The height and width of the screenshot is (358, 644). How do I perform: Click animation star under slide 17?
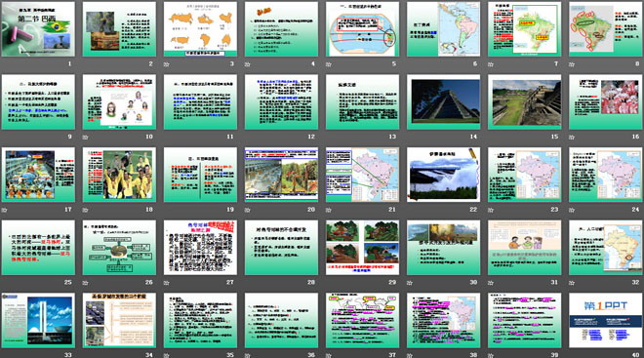(4, 210)
